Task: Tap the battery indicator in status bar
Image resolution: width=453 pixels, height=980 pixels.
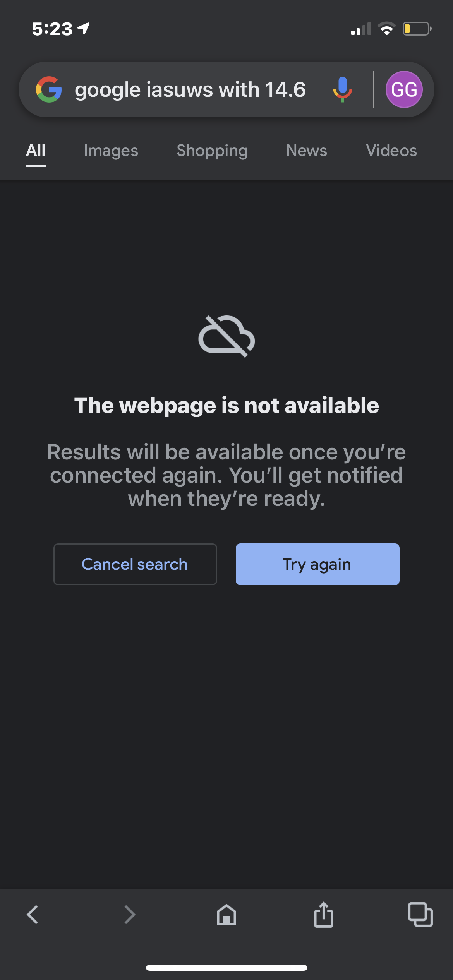Action: [417, 29]
